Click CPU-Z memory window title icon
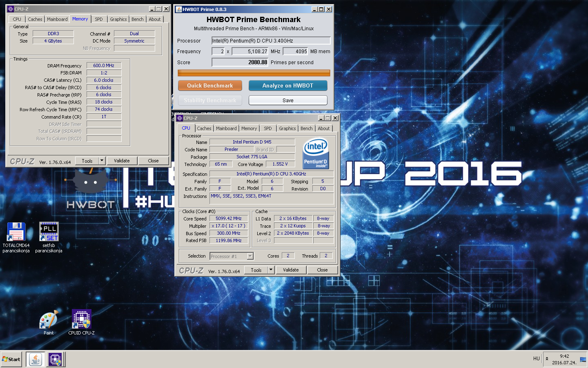 click(10, 9)
